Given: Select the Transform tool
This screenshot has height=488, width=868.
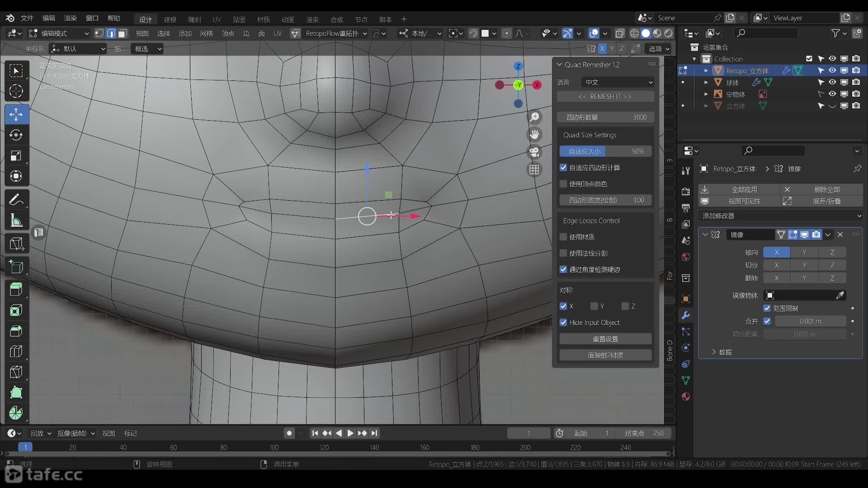Looking at the screenshot, I should coord(16,176).
